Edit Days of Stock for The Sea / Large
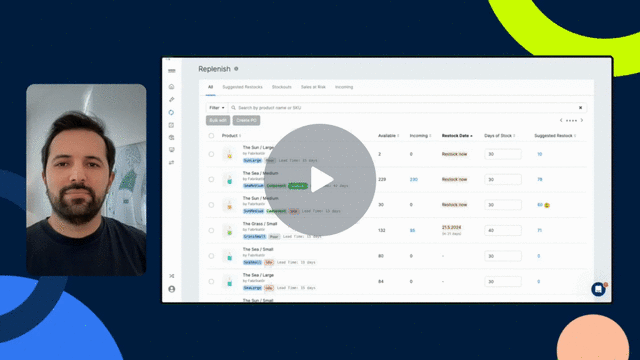The image size is (640, 360). click(x=503, y=282)
